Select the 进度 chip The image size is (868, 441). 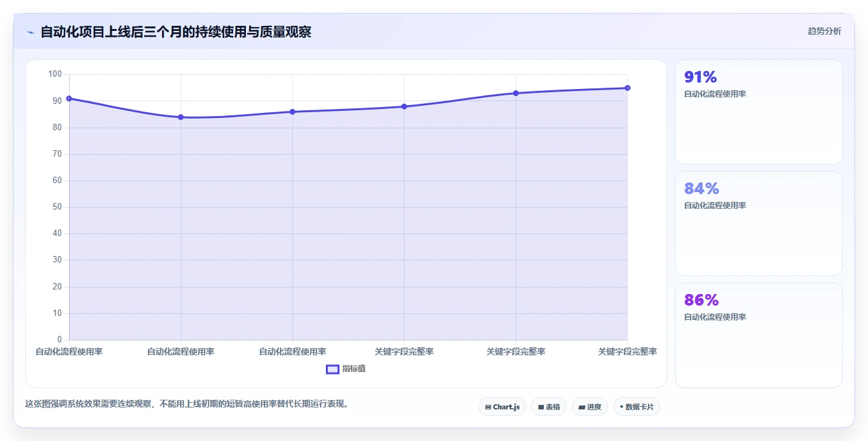[590, 407]
